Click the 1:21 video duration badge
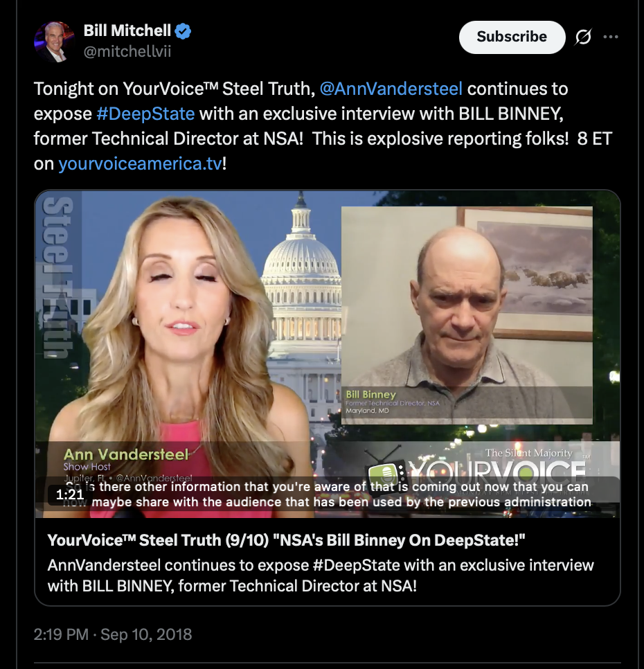644x669 pixels. [69, 494]
